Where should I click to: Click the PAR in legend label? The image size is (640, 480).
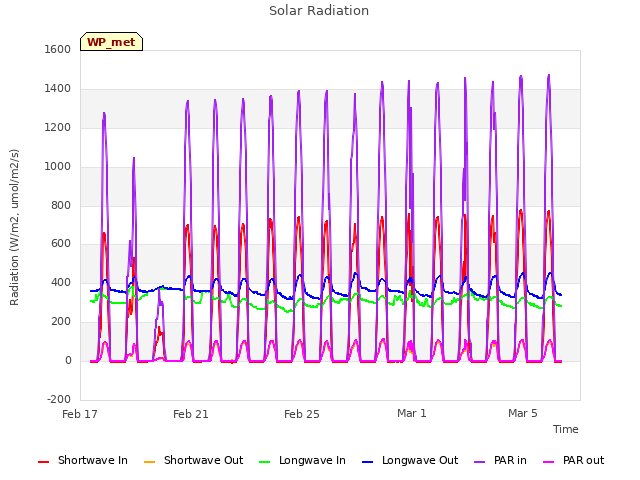[x=510, y=460]
